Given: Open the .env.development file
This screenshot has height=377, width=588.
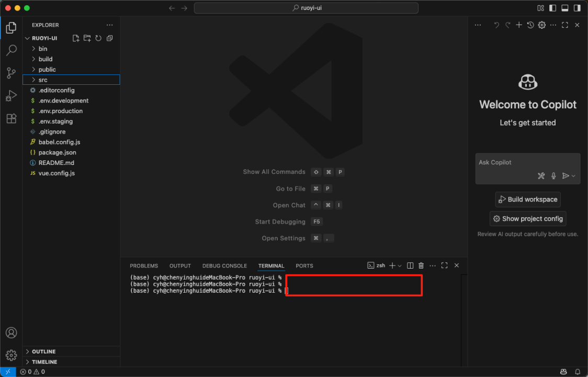Looking at the screenshot, I should pos(71,101).
